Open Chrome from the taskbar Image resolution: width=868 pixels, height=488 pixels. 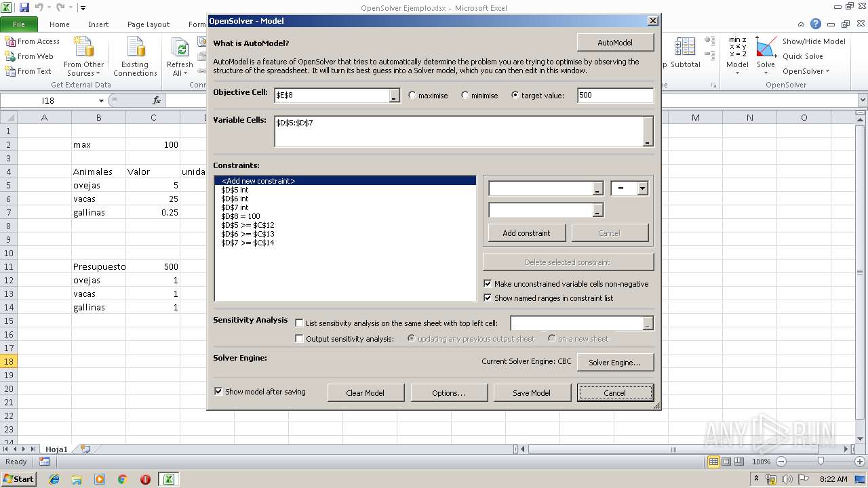[123, 479]
